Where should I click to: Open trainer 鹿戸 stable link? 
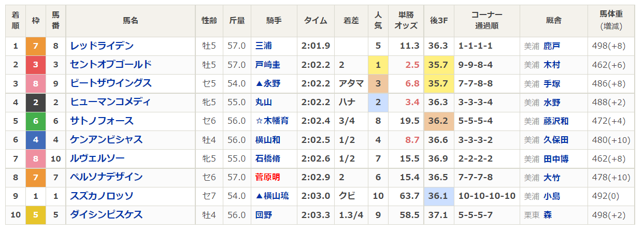[552, 46]
